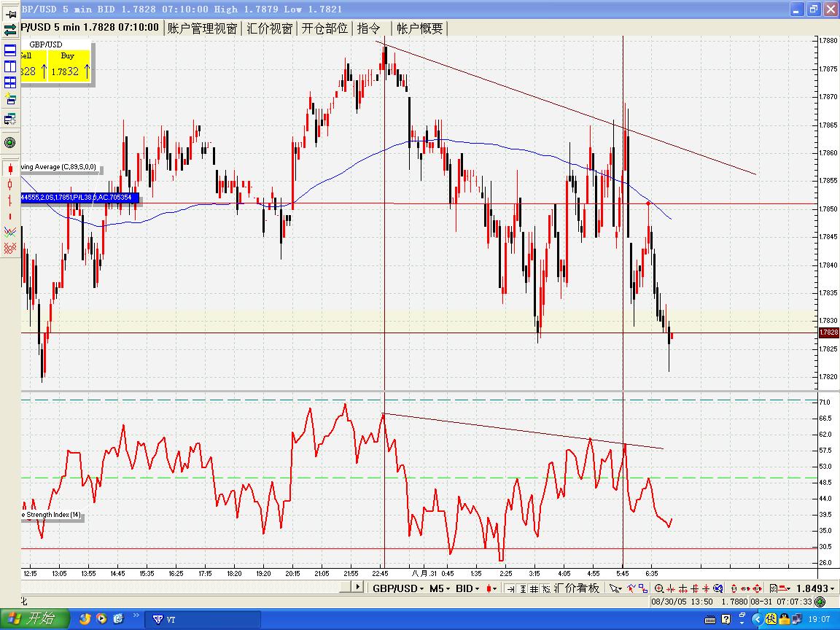
Task: Select the four-pane grid layout icon
Action: click(x=10, y=82)
